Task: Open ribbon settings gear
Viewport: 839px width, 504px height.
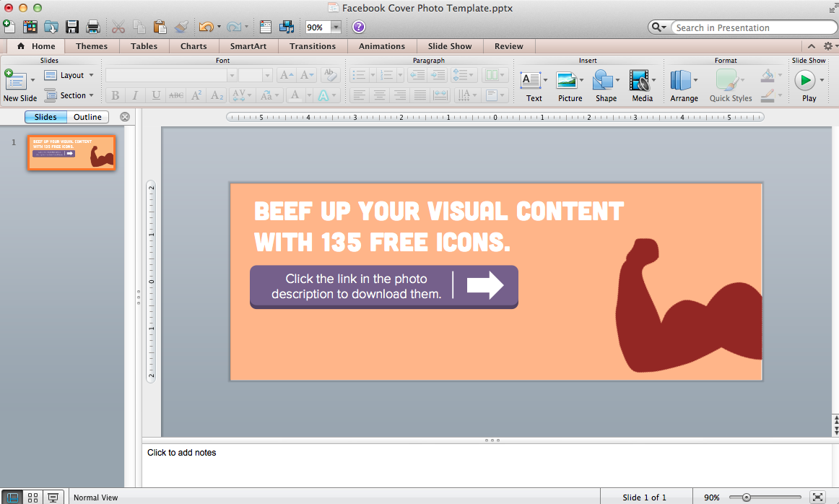Action: (x=827, y=46)
